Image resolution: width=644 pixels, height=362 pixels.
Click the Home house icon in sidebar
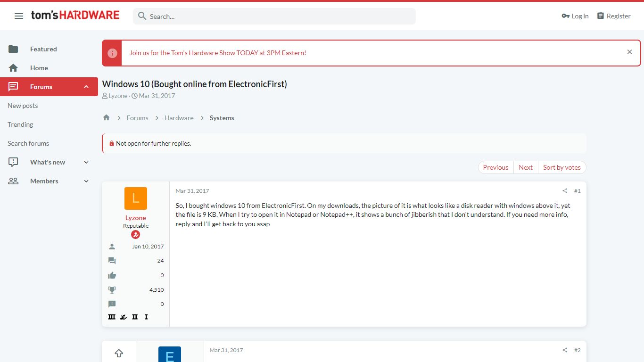click(13, 68)
